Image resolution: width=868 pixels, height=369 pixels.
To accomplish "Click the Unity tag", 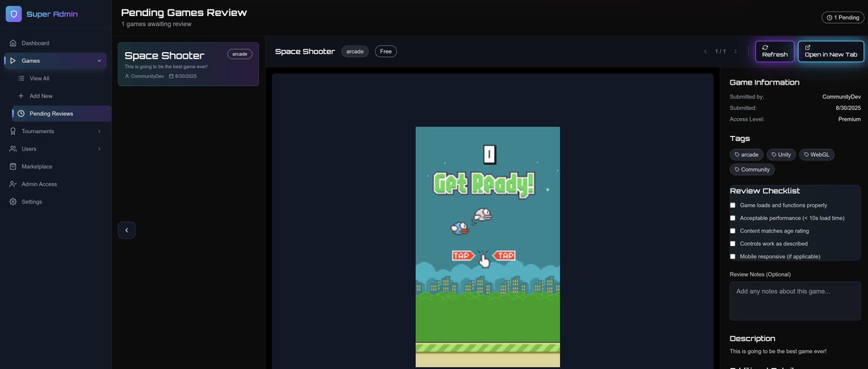I will click(781, 154).
